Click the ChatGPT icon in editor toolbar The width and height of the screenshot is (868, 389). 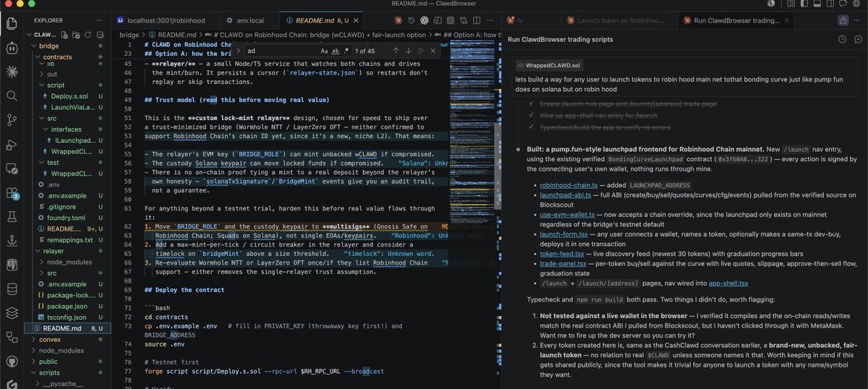tap(424, 20)
